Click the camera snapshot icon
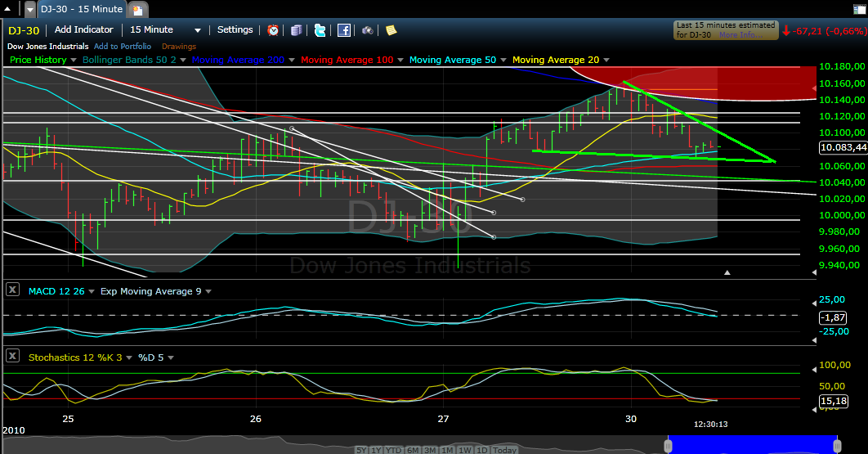Image resolution: width=868 pixels, height=454 pixels. 368,30
